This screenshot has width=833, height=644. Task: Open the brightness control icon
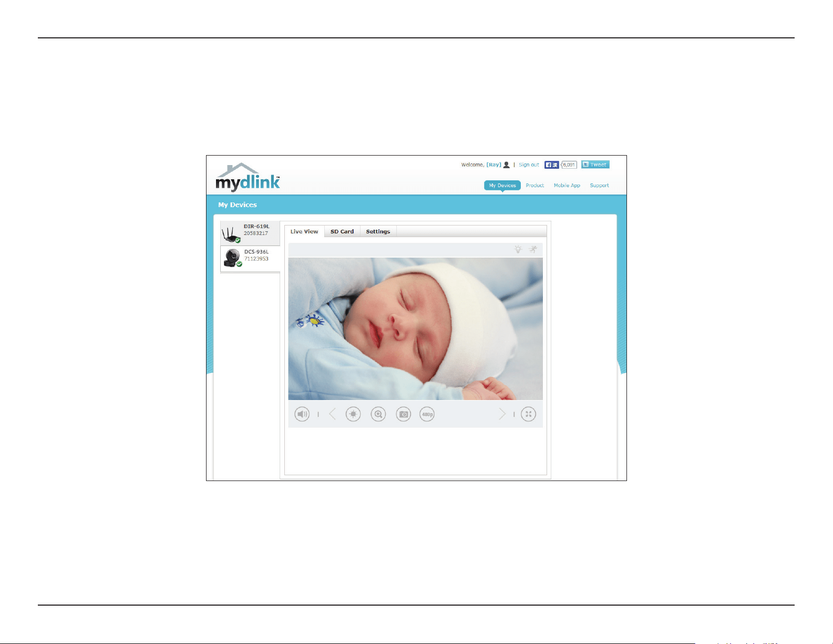pos(353,414)
